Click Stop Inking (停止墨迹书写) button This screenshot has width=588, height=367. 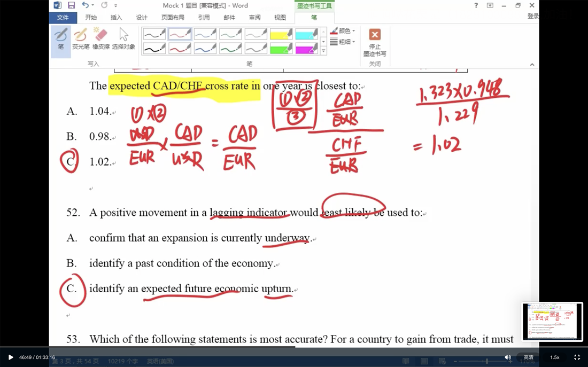click(375, 42)
